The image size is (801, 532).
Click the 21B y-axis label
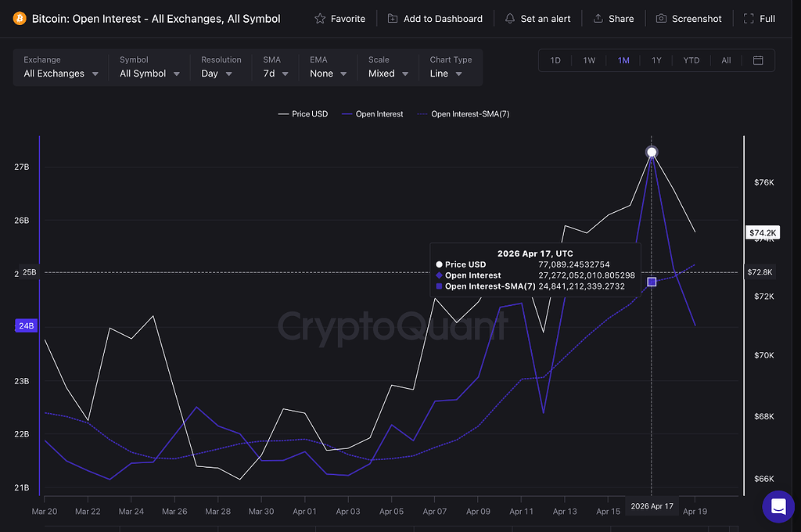click(x=21, y=487)
